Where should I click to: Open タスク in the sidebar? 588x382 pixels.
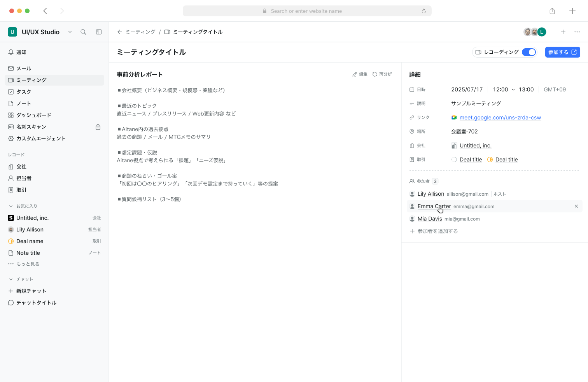54,92
